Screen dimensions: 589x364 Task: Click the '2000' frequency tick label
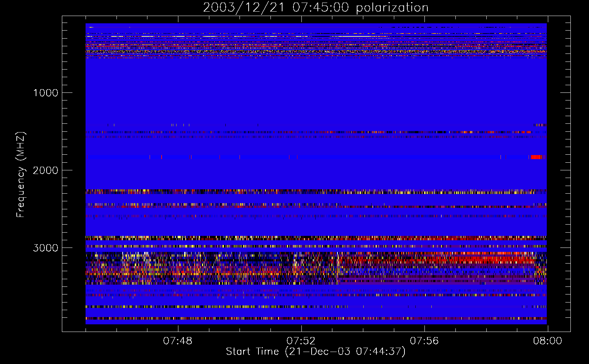46,170
